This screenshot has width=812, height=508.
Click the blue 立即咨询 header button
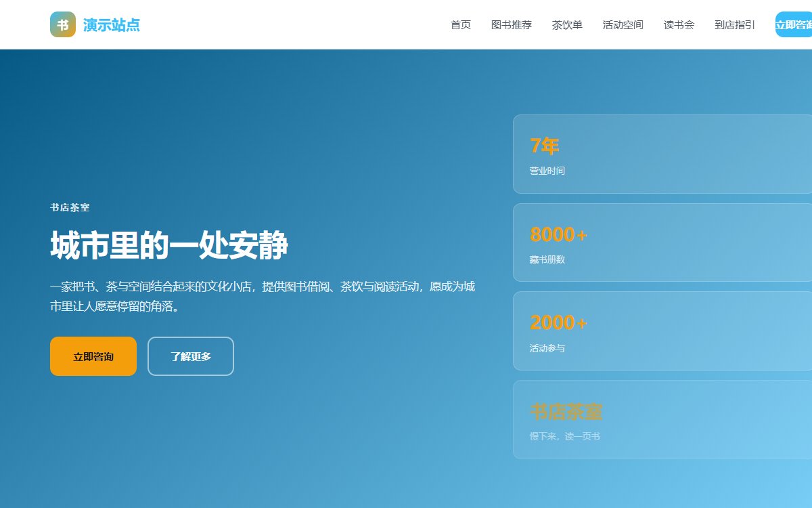tap(794, 24)
